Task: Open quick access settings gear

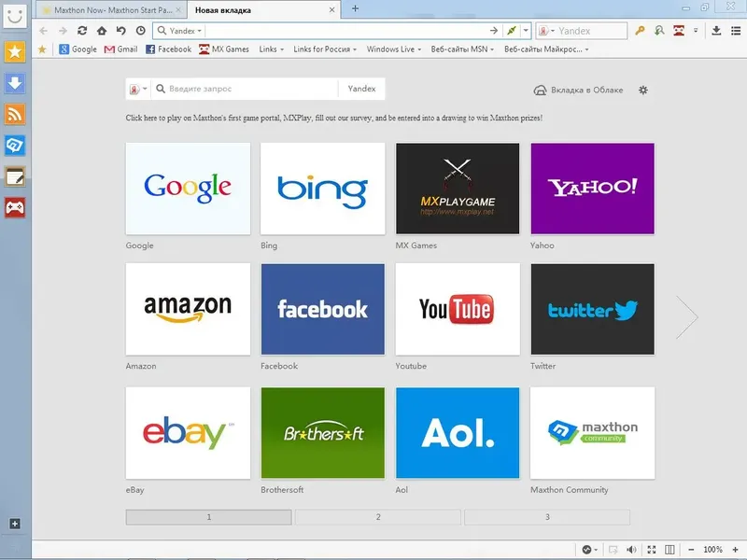Action: tap(643, 90)
